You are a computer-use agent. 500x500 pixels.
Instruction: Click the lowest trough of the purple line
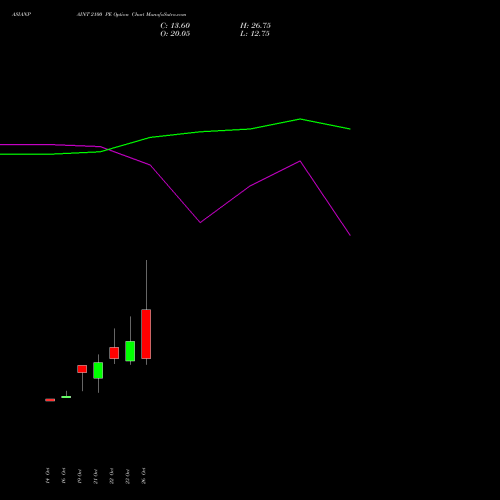[350, 235]
